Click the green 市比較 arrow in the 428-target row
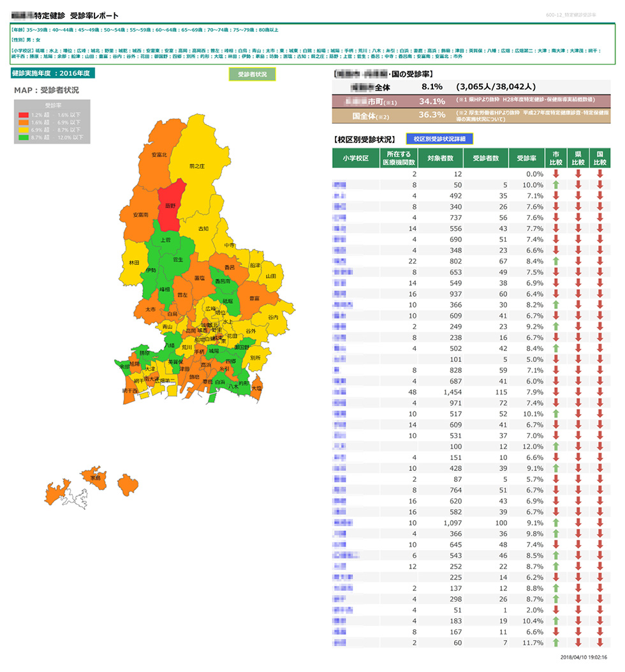 tap(555, 468)
